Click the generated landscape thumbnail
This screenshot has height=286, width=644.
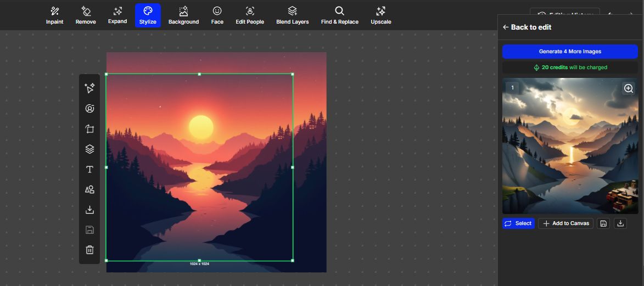[570, 146]
